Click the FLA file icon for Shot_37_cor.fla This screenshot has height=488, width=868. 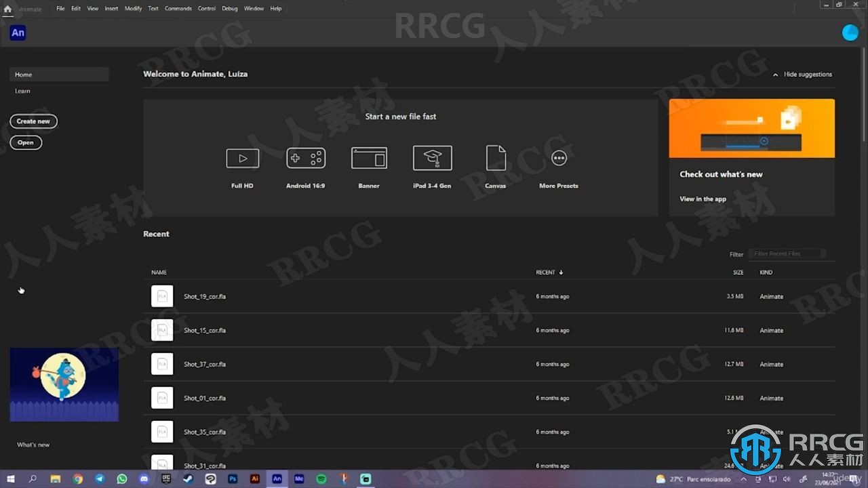(162, 364)
